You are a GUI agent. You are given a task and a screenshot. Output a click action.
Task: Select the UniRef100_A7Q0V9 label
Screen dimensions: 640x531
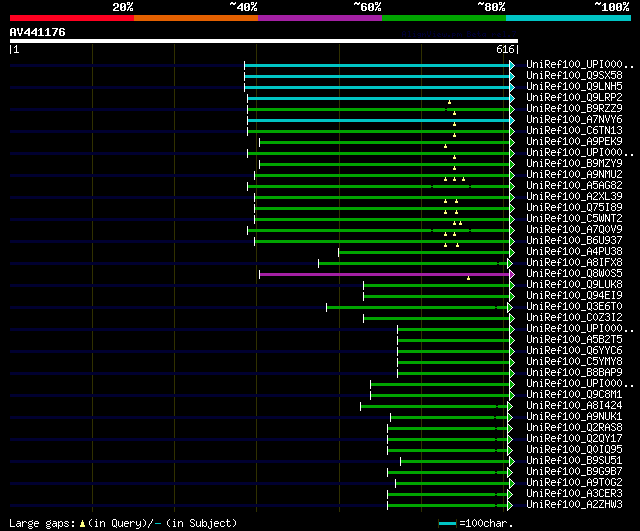click(x=574, y=230)
